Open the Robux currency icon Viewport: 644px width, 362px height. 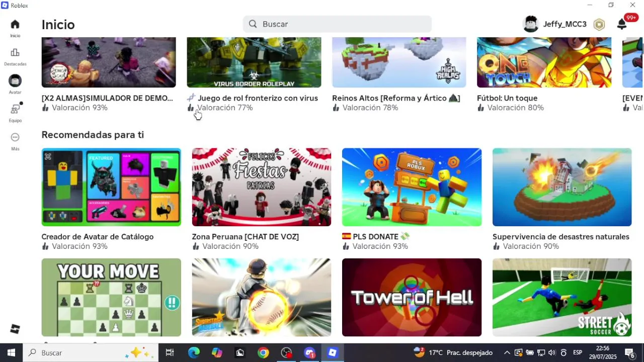click(599, 24)
